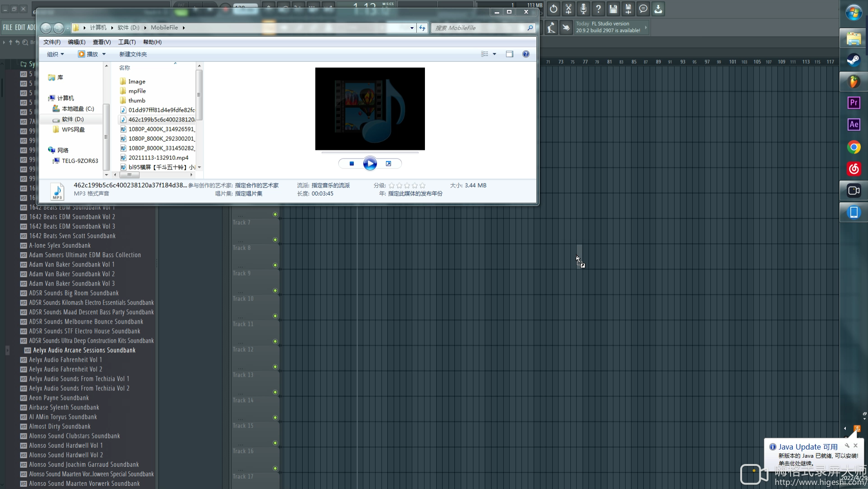Set the rating to five stars
868x489 pixels.
click(x=423, y=186)
